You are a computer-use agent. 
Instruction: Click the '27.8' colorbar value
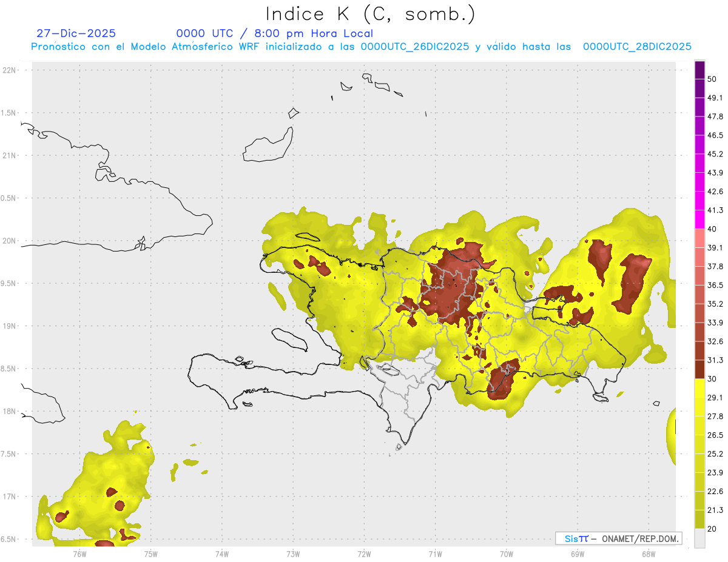715,416
